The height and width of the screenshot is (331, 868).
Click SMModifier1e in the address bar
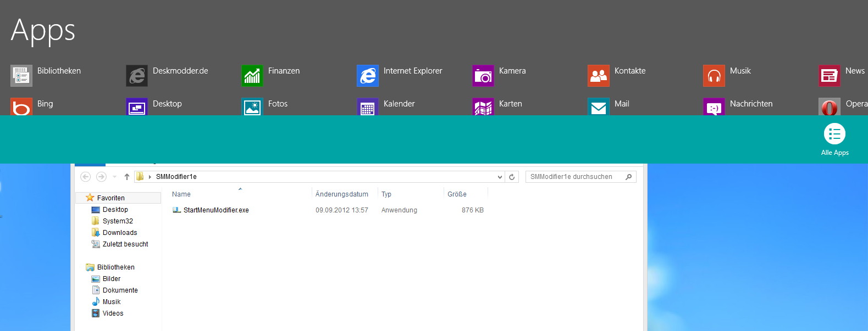(176, 177)
